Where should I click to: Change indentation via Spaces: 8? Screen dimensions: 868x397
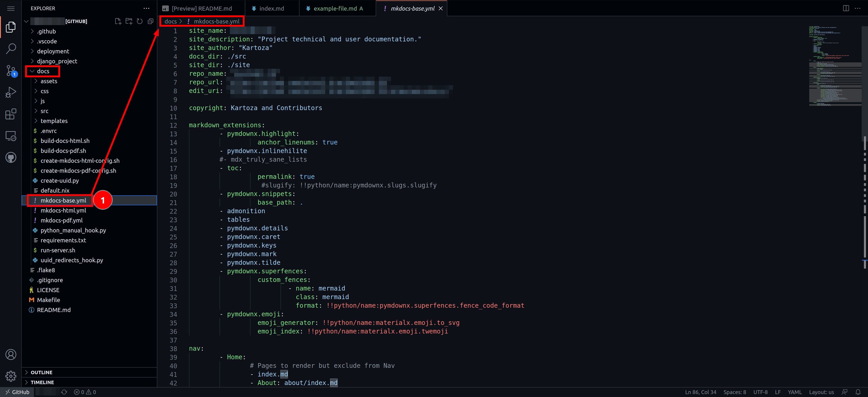735,392
